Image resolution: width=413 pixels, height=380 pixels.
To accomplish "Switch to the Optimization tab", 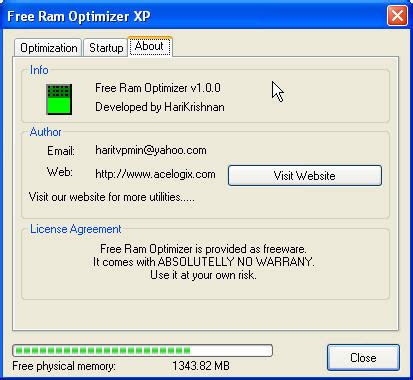I will (48, 48).
